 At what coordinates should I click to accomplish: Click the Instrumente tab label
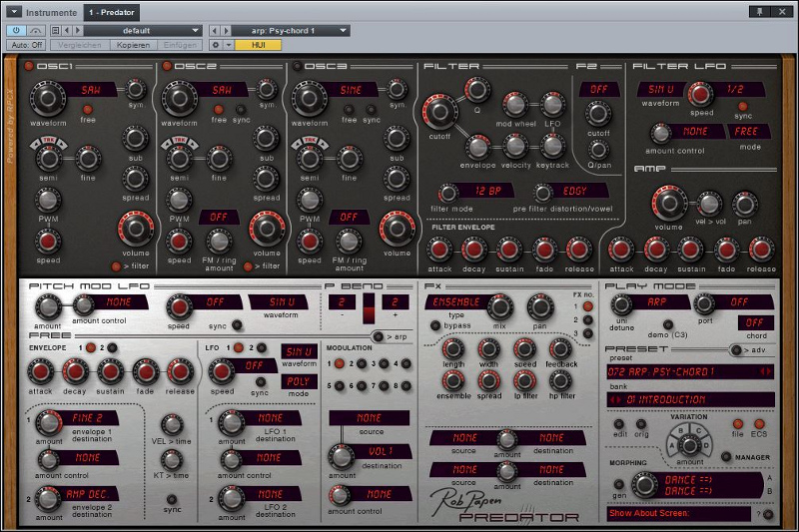(52, 12)
